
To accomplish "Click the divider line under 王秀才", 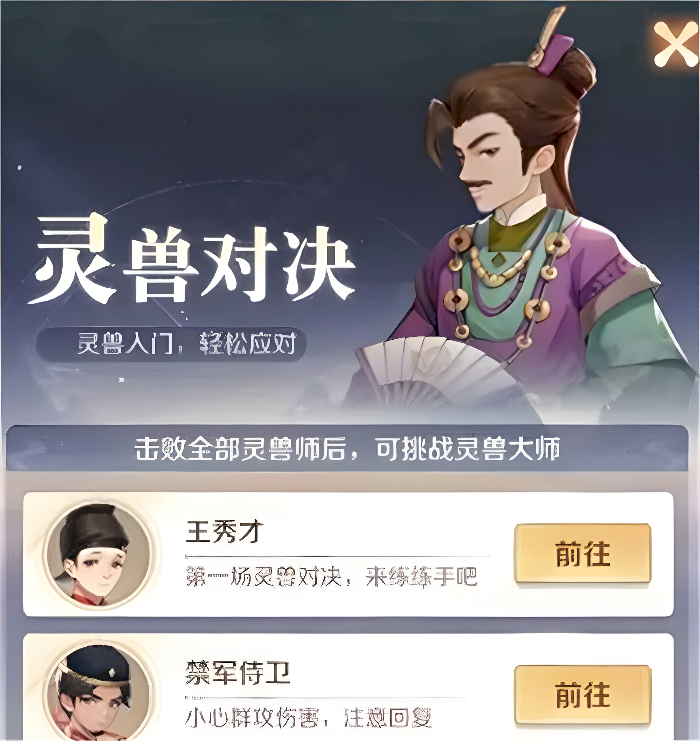I will 337,556.
